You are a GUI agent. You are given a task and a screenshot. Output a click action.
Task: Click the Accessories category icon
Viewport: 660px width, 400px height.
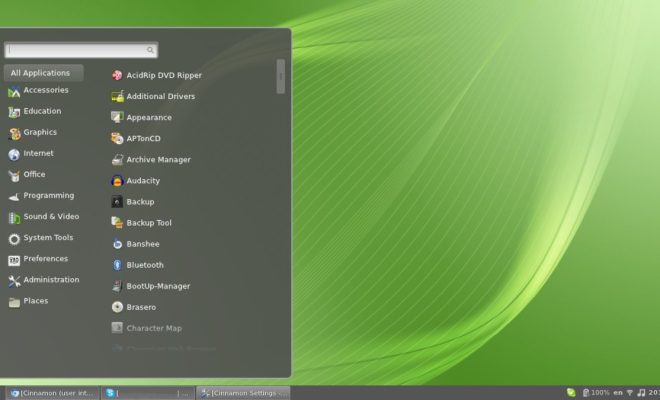pyautogui.click(x=14, y=91)
